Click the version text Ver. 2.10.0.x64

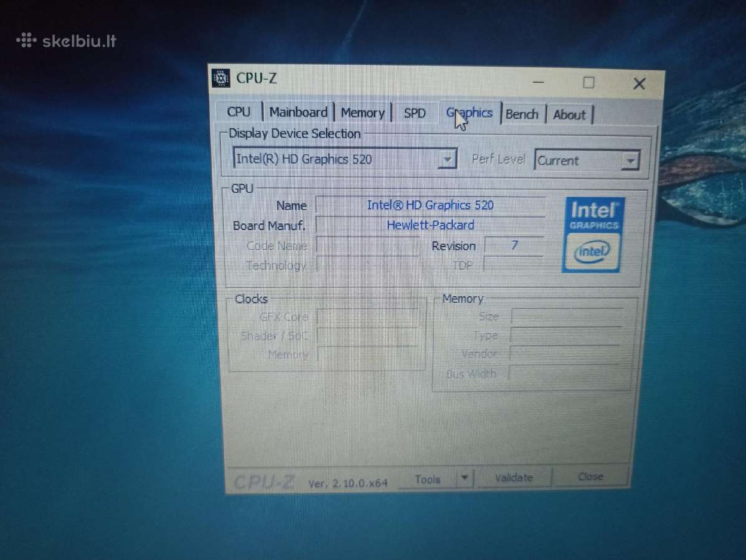click(348, 483)
